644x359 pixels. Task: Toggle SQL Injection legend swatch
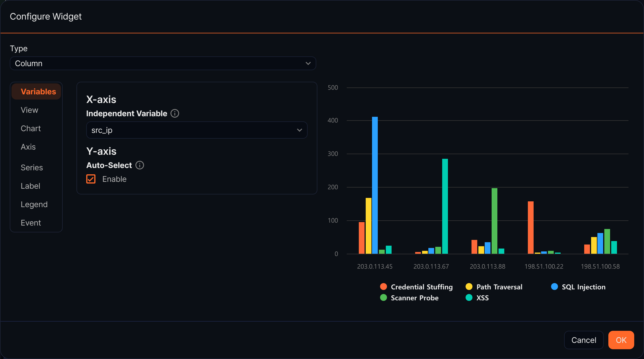555,287
